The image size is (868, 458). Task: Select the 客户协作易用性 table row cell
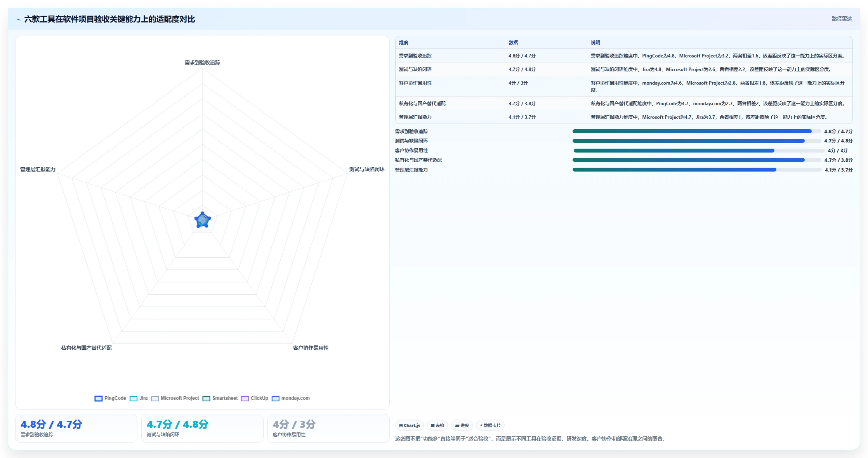click(x=415, y=83)
